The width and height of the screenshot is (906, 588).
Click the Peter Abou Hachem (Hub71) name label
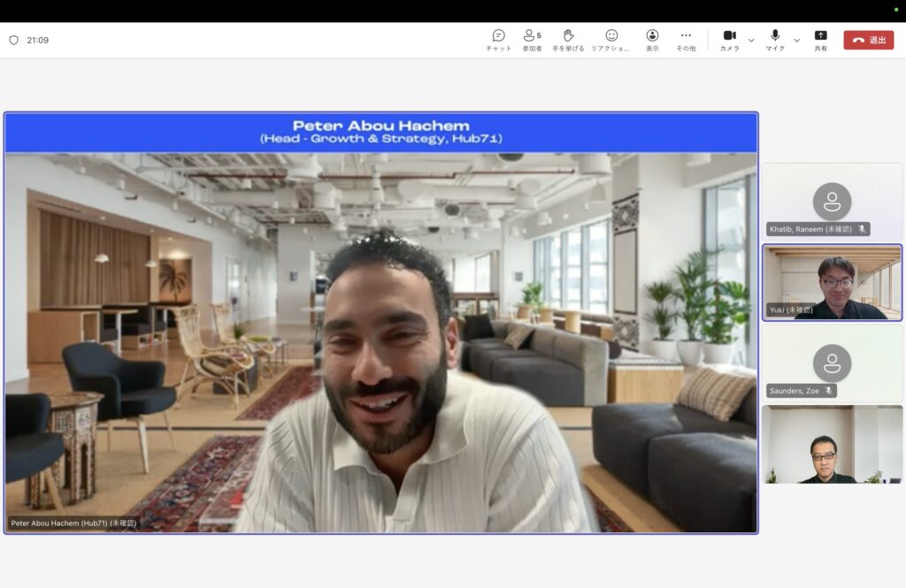pyautogui.click(x=73, y=523)
